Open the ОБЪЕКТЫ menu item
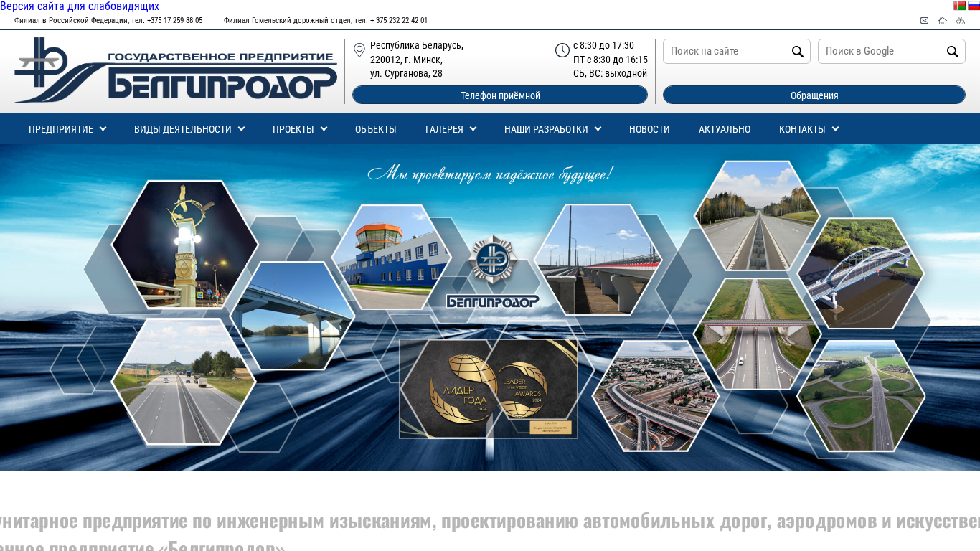The image size is (980, 551). click(376, 129)
